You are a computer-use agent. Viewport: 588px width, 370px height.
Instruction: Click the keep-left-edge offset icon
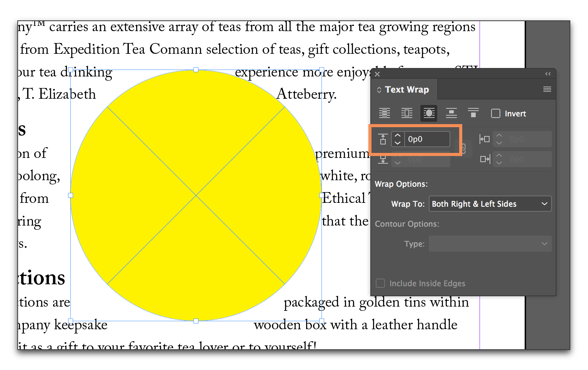(x=485, y=139)
